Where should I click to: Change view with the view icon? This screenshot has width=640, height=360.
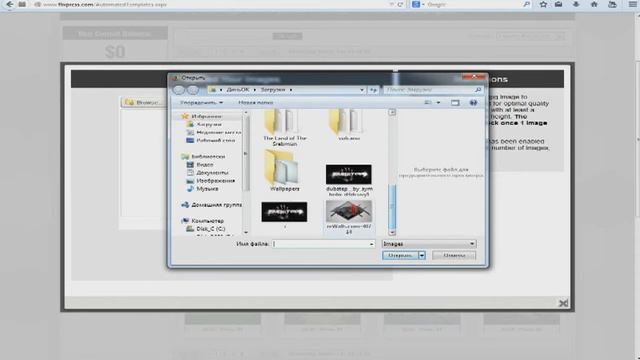pyautogui.click(x=428, y=103)
